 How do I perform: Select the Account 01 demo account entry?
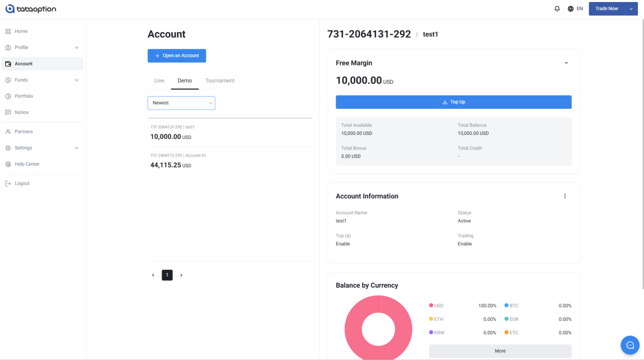229,161
